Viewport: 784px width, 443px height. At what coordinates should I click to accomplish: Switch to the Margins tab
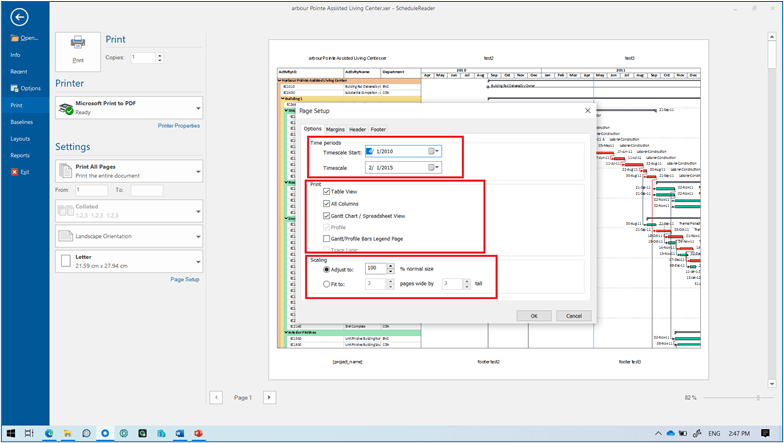pyautogui.click(x=335, y=129)
